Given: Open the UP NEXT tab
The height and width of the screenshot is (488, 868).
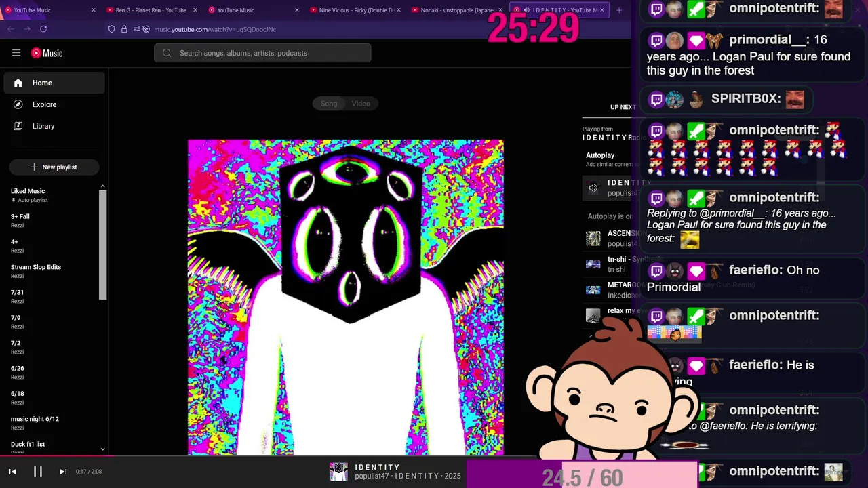Looking at the screenshot, I should 622,107.
